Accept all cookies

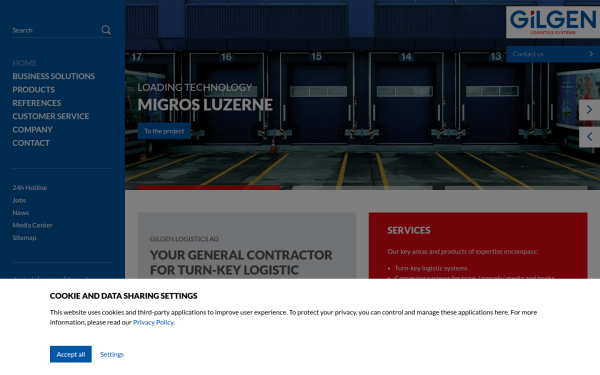tap(71, 354)
